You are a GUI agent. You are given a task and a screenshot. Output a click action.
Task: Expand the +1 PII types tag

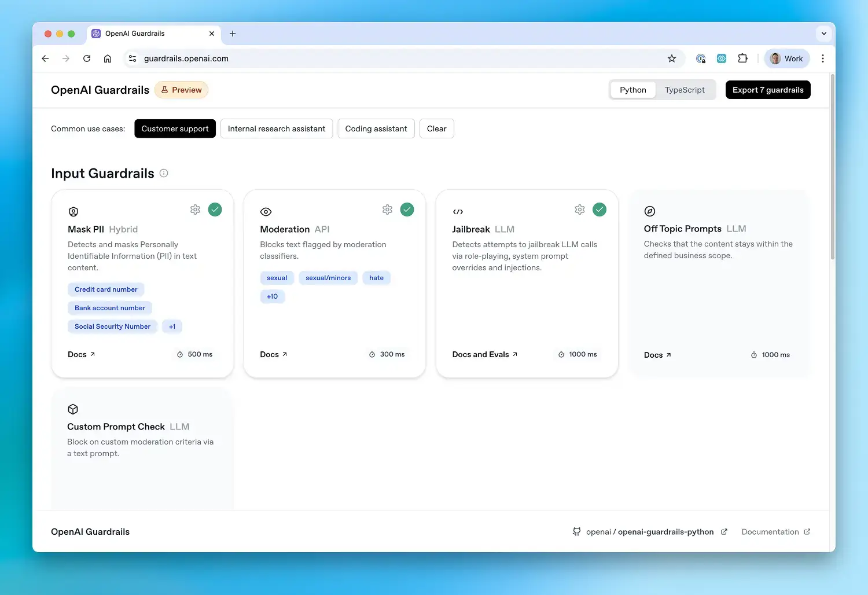pos(172,326)
